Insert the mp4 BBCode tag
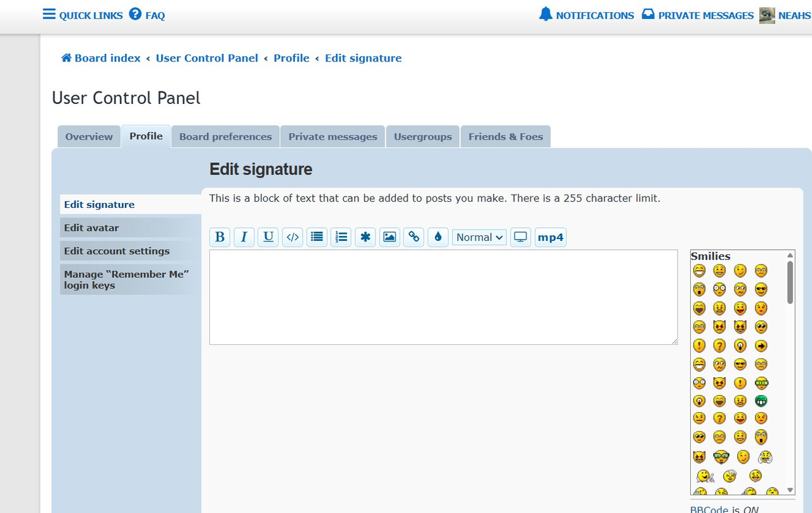Image resolution: width=812 pixels, height=513 pixels. [551, 237]
